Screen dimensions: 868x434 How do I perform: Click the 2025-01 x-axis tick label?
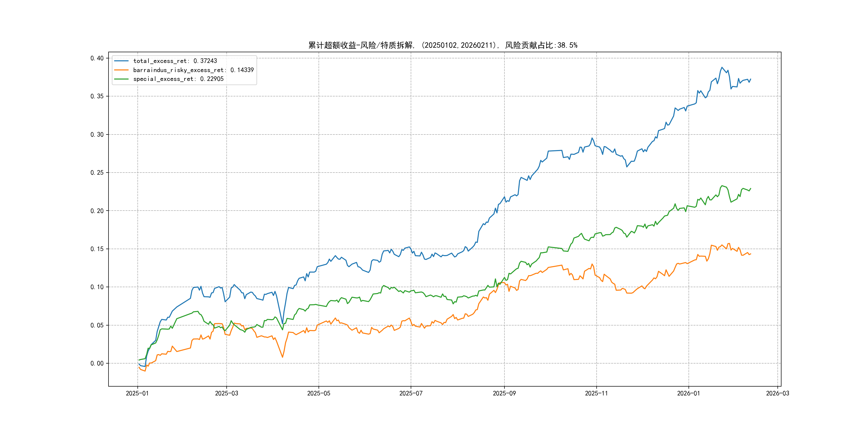tap(137, 393)
